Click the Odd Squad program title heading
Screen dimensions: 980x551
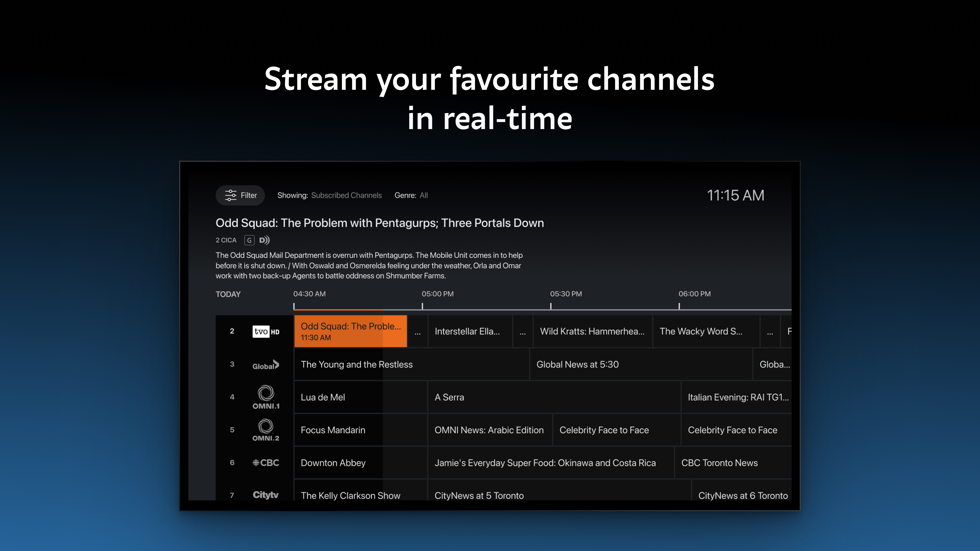pyautogui.click(x=380, y=223)
